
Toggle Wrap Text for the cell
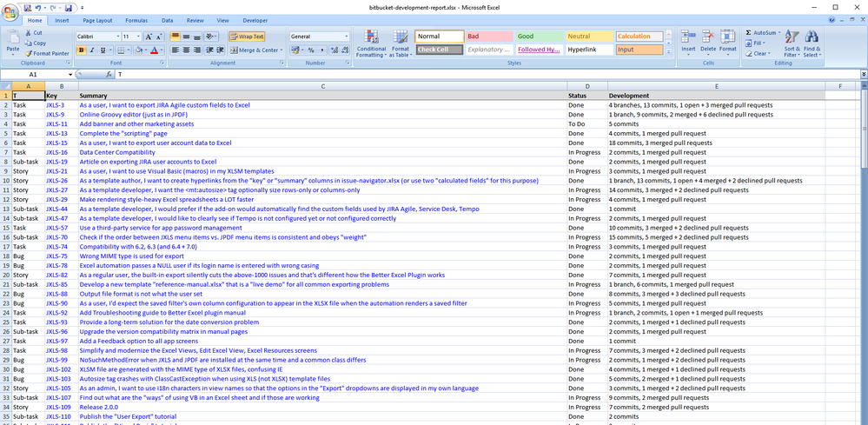click(247, 37)
